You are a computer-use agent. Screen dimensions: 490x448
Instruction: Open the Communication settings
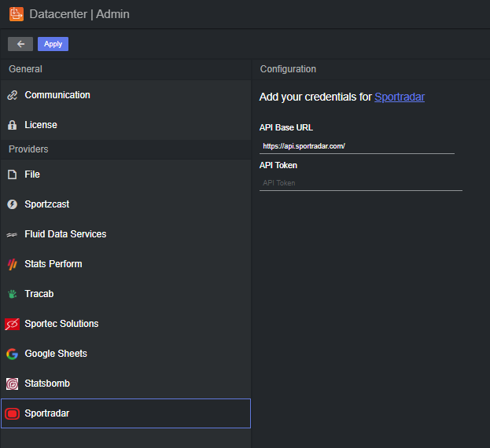126,95
